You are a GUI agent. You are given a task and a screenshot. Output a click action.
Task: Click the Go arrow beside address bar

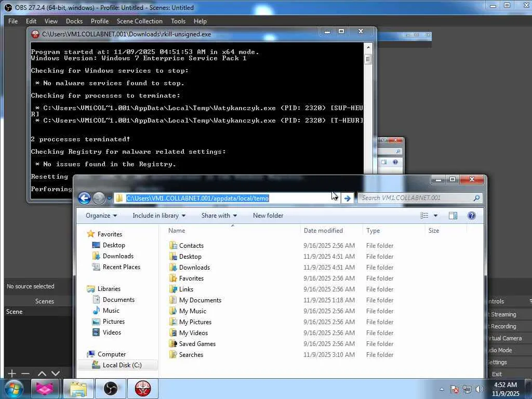pos(347,198)
